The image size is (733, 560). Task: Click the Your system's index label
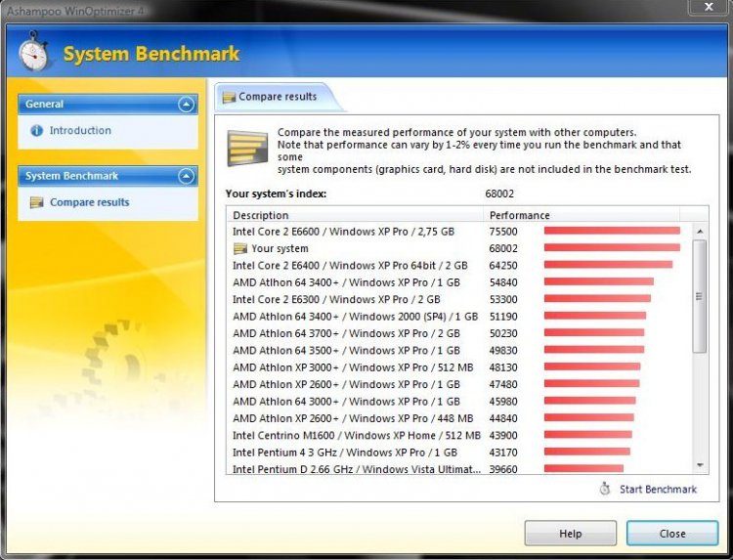pyautogui.click(x=276, y=194)
